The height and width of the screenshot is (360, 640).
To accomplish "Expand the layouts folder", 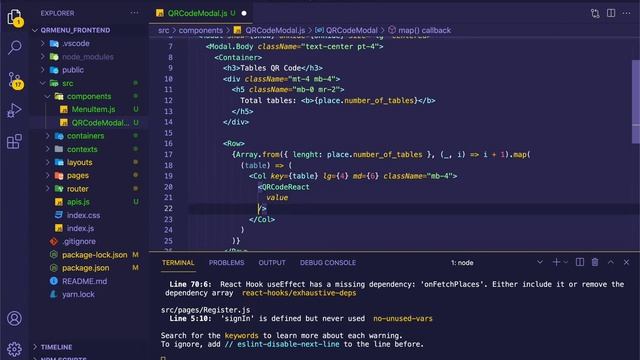I will tap(48, 162).
